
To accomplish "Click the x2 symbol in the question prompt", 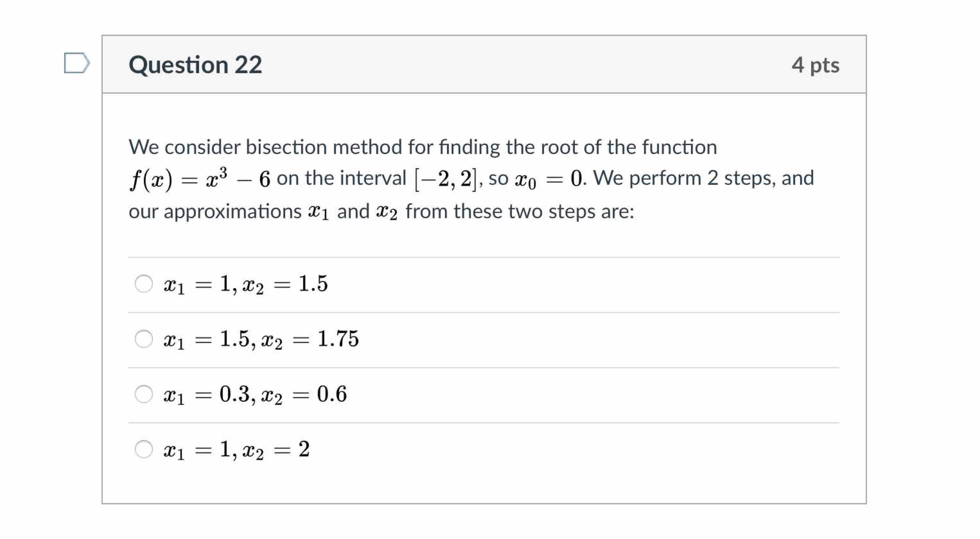I will (386, 212).
